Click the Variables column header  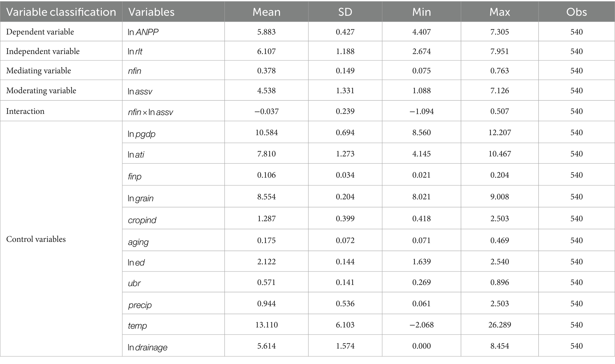click(x=151, y=12)
